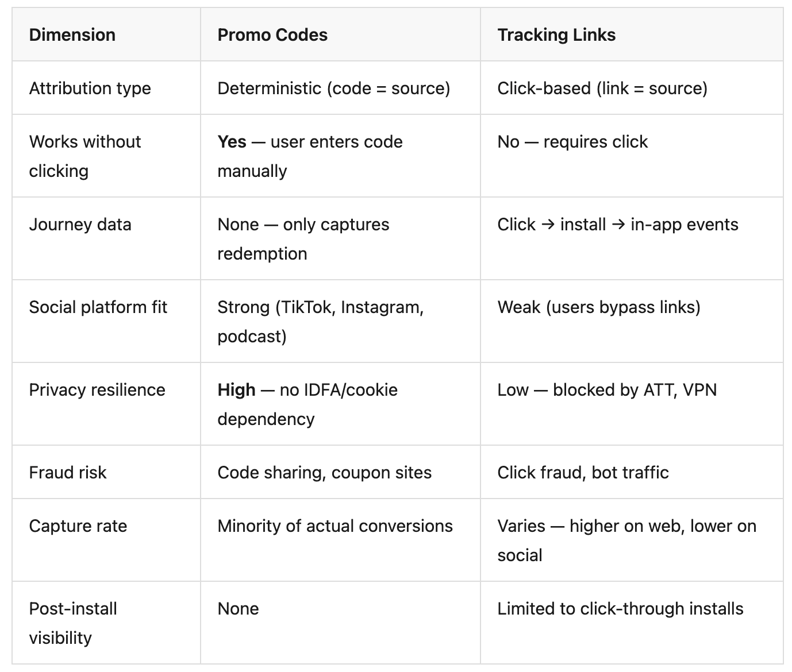Image resolution: width=792 pixels, height=672 pixels.
Task: Select the "Click fraud, bot traffic" cell
Action: (x=583, y=473)
